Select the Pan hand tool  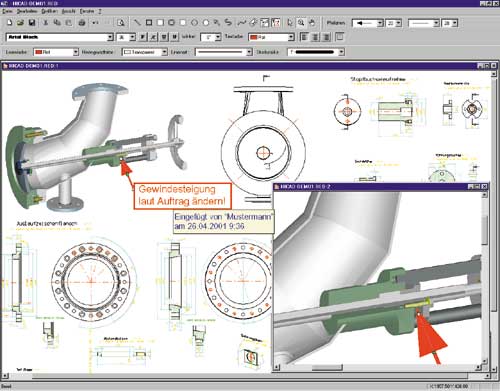(312, 23)
